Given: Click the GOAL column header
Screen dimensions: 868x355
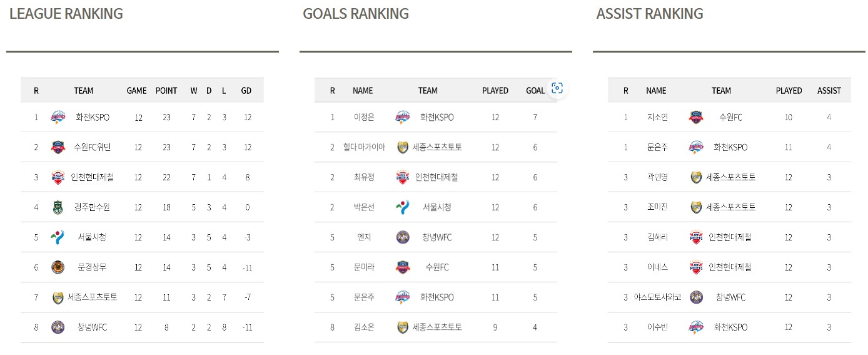Looking at the screenshot, I should coord(535,91).
